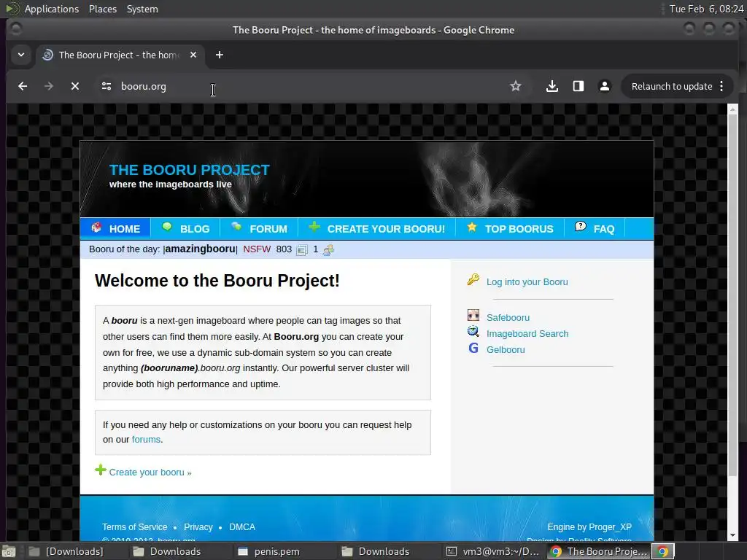Expand the tab search dropdown

click(21, 55)
